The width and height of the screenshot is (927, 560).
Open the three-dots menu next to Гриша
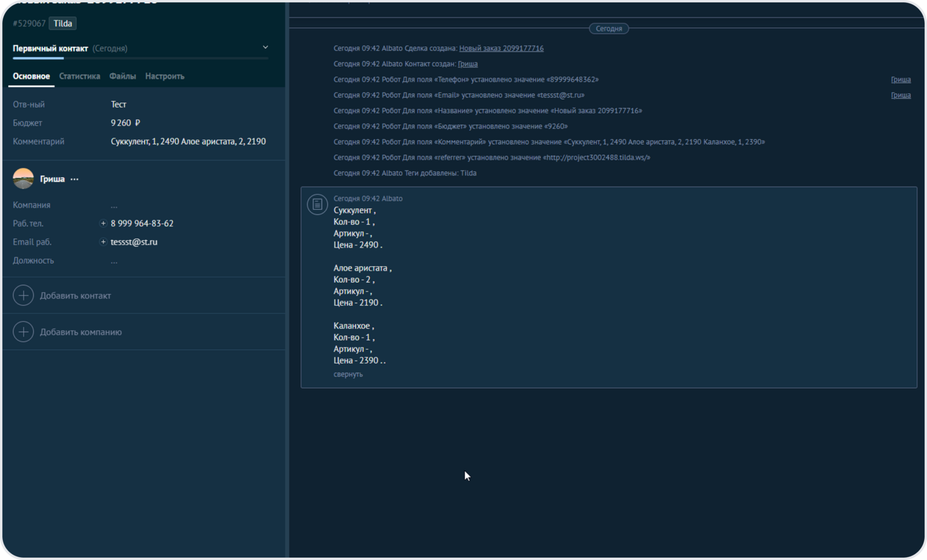click(74, 180)
